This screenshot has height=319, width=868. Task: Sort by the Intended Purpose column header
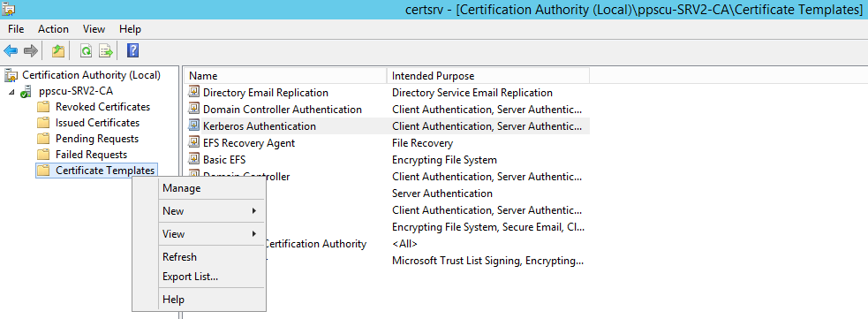tap(487, 76)
